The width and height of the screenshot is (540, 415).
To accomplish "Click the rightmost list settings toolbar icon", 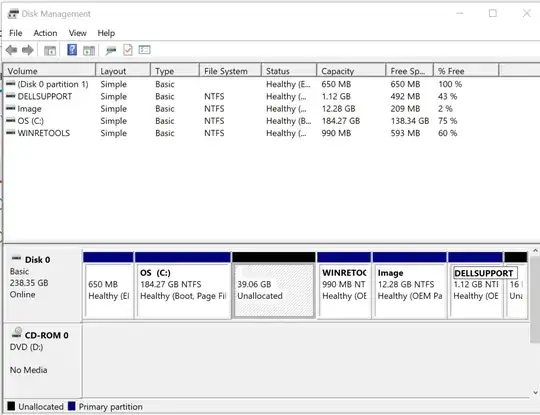I will (x=144, y=50).
